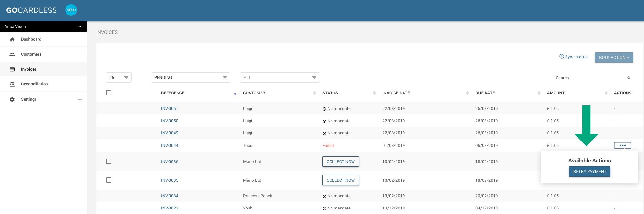
Task: Click No mandate status for INV-0034
Action: [336, 196]
